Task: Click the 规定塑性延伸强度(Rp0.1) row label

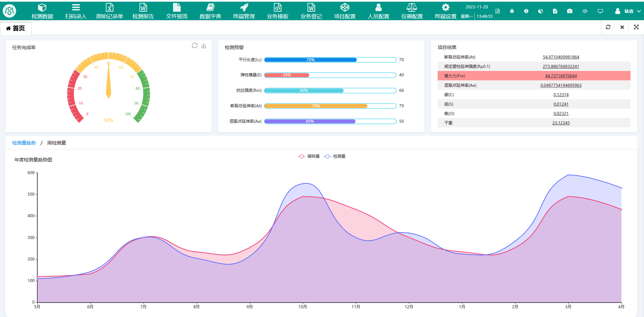Action: (x=467, y=67)
